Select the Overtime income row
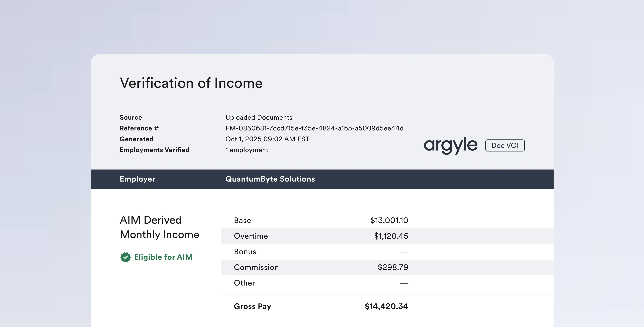This screenshot has width=644, height=327. point(251,236)
